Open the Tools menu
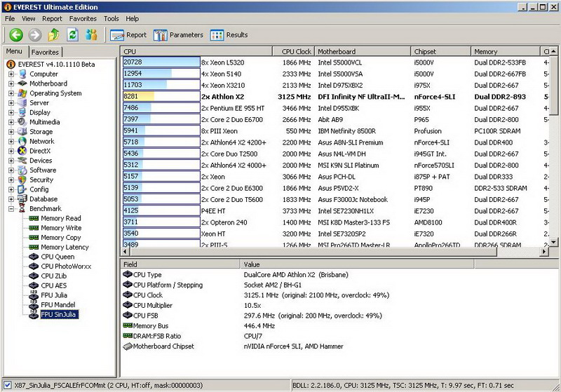This screenshot has height=392, width=561. (111, 18)
